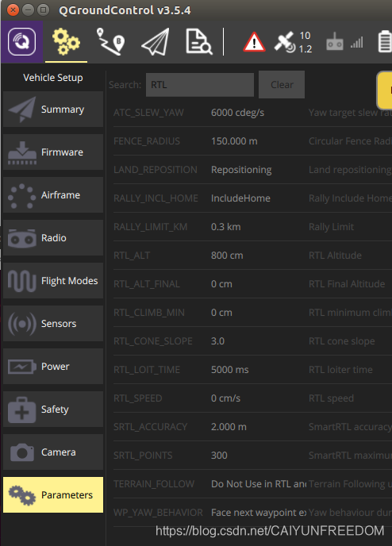Open the Power setup page

click(x=53, y=367)
